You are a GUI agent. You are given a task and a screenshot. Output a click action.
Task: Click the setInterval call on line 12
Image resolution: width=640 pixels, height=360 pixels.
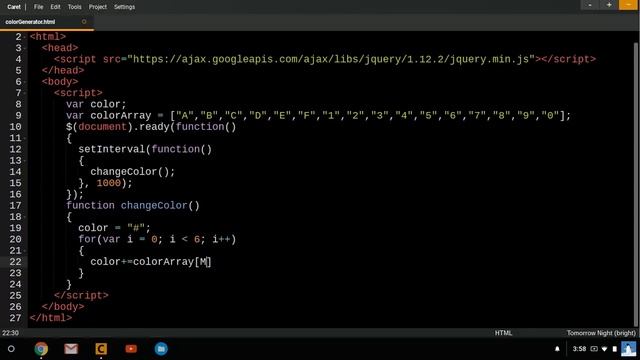point(145,149)
